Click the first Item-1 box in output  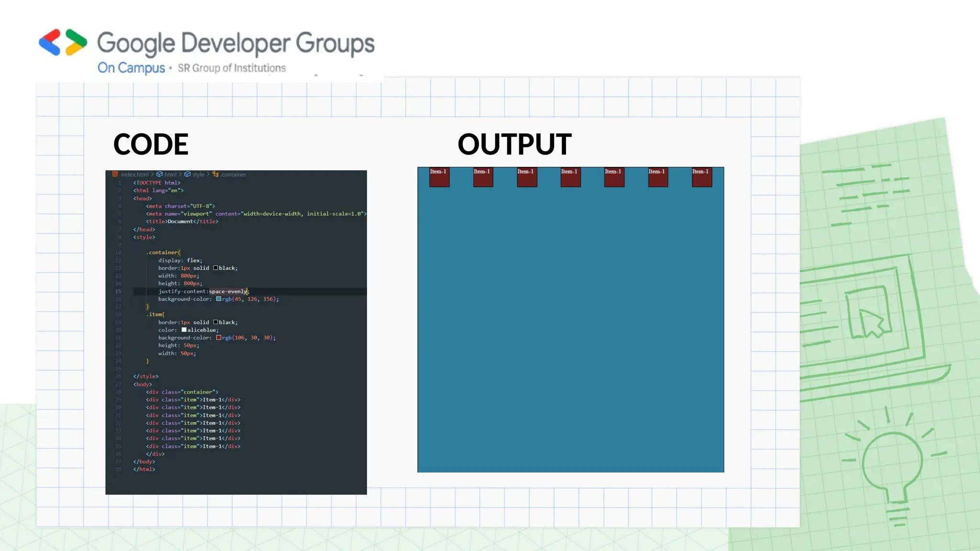pyautogui.click(x=439, y=177)
